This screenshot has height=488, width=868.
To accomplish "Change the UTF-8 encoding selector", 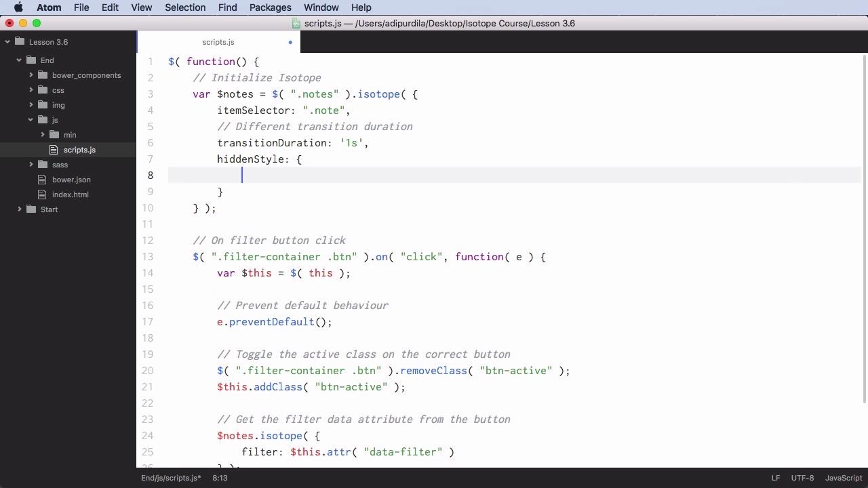I will tap(802, 478).
